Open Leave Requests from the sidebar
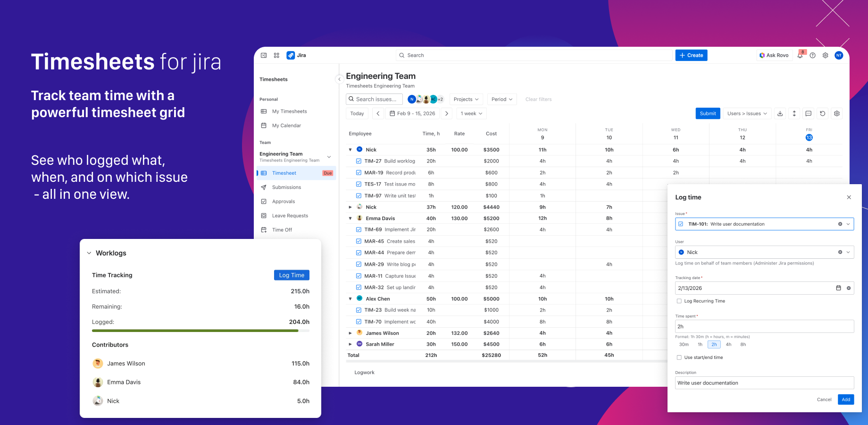 (289, 215)
